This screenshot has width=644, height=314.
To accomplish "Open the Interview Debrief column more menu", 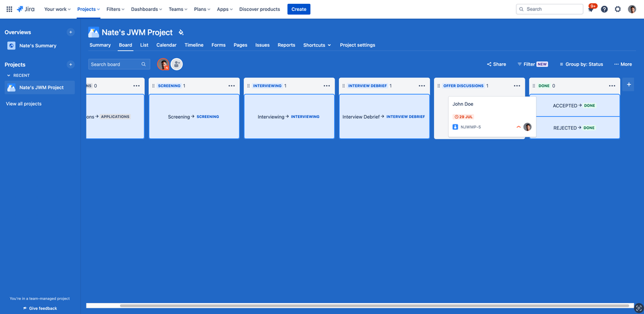I will pos(422,86).
